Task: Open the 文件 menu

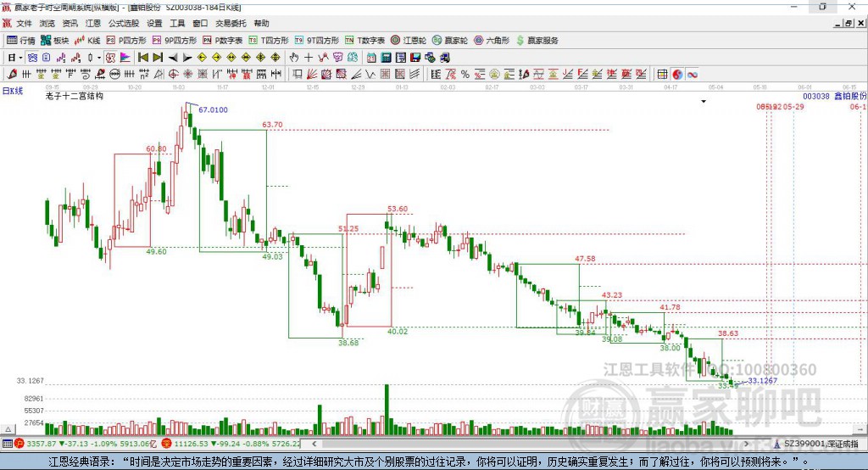Action: click(24, 23)
